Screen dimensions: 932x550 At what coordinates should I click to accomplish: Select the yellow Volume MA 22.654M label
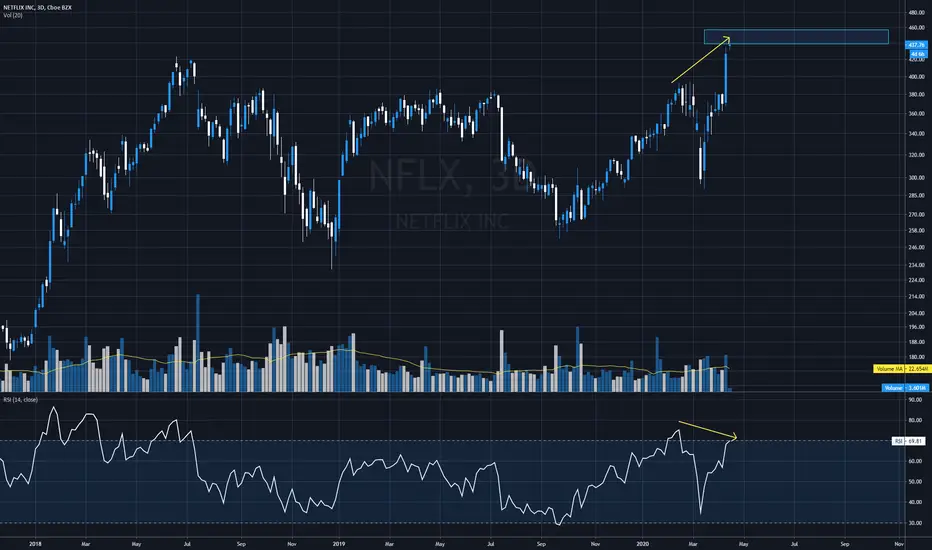coord(900,369)
